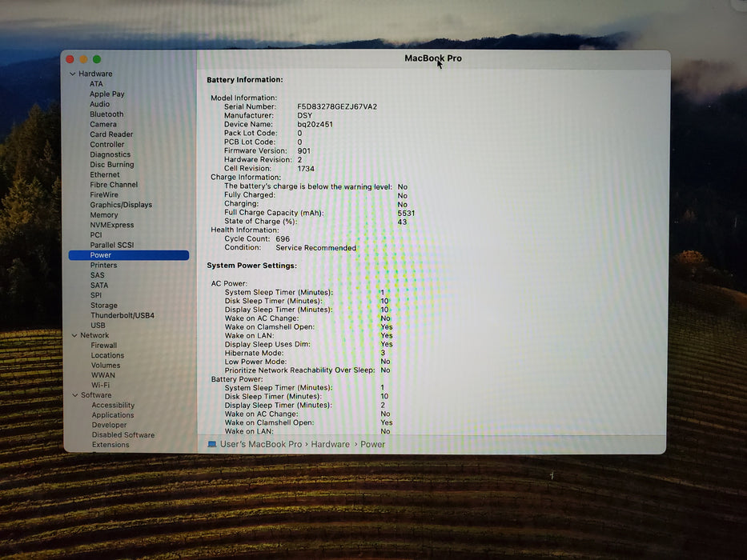
Task: Collapse the Network section chevron
Action: (74, 335)
